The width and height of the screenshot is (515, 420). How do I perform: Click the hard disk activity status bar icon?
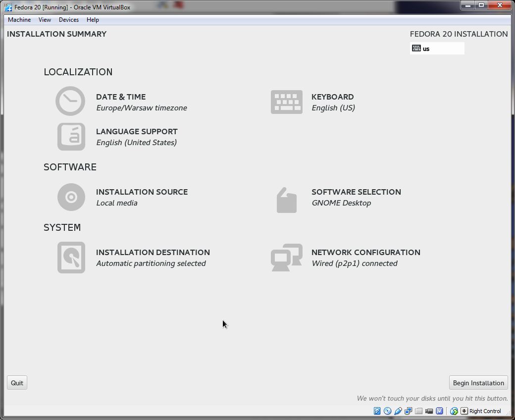[377, 411]
